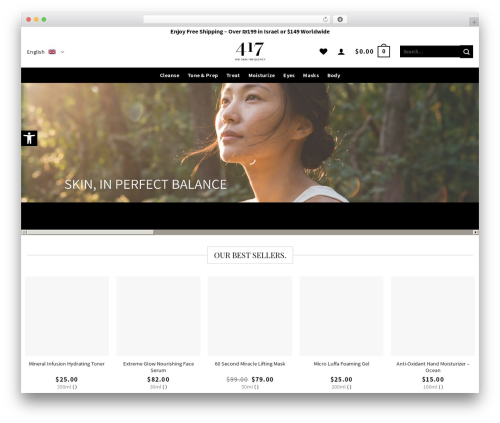Screen dimensions: 500x423
Task: Open the Treat menu
Action: (x=233, y=75)
